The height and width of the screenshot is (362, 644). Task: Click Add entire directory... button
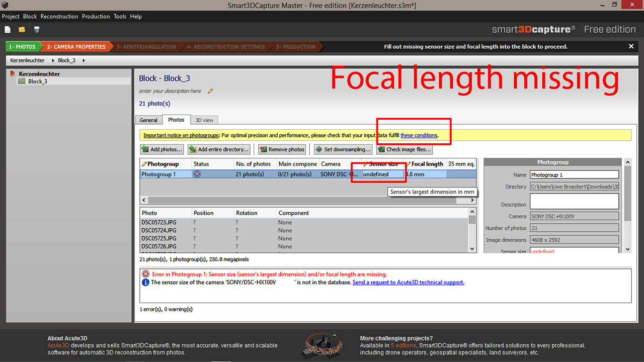click(219, 149)
